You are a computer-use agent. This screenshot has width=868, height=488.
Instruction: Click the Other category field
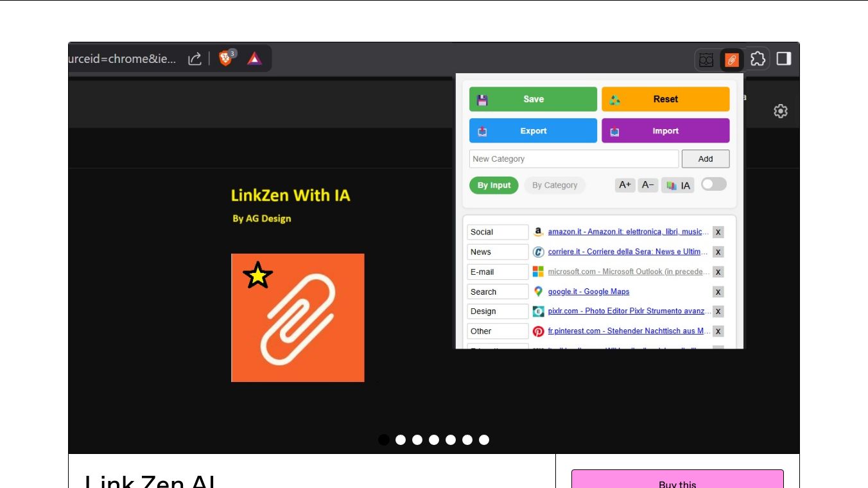click(x=498, y=331)
